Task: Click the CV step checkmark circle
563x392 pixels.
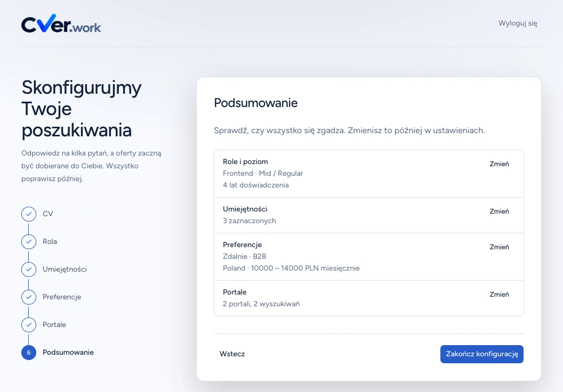Action: (29, 214)
